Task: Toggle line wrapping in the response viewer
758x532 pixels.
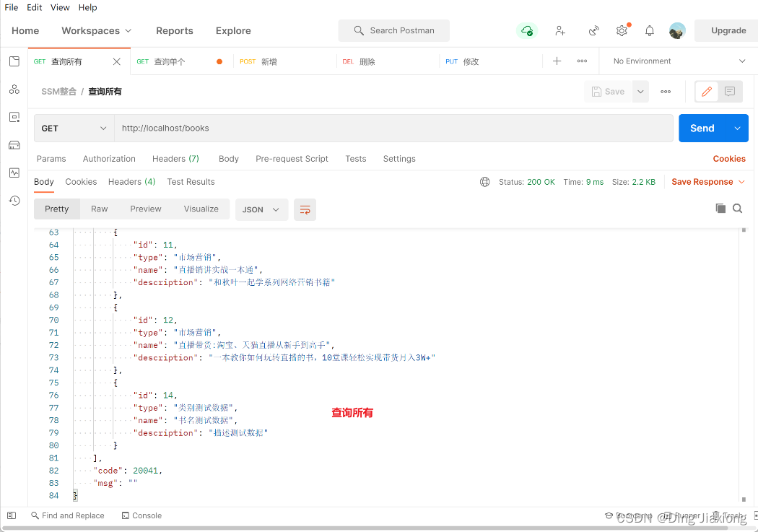Action: coord(305,209)
